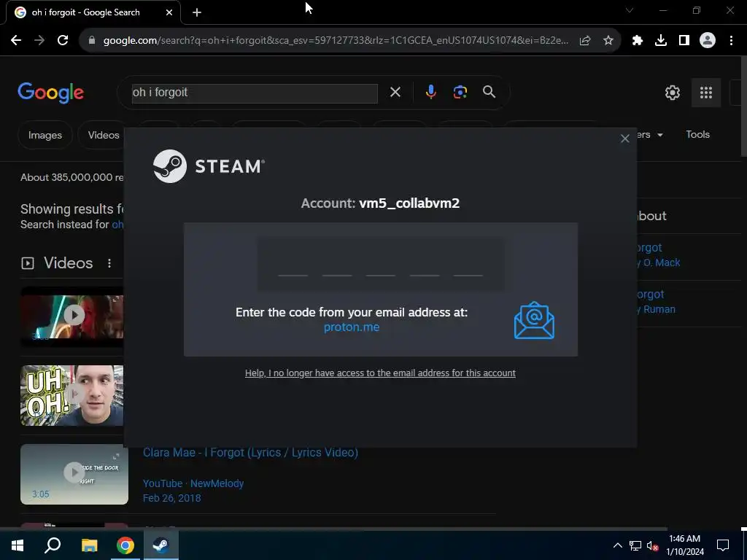Reload the Google search page

pyautogui.click(x=63, y=41)
